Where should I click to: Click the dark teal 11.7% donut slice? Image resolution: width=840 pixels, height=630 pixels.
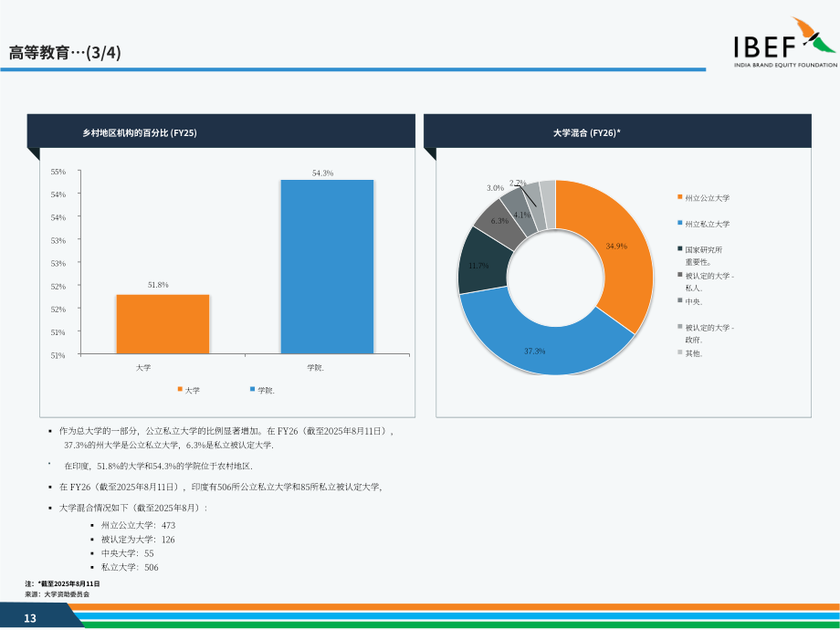[x=480, y=264]
